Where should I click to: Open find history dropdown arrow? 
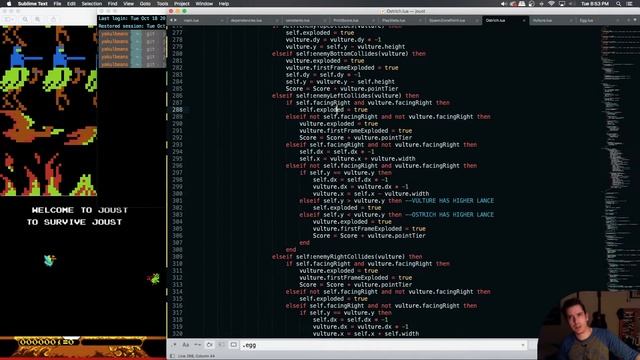point(522,345)
